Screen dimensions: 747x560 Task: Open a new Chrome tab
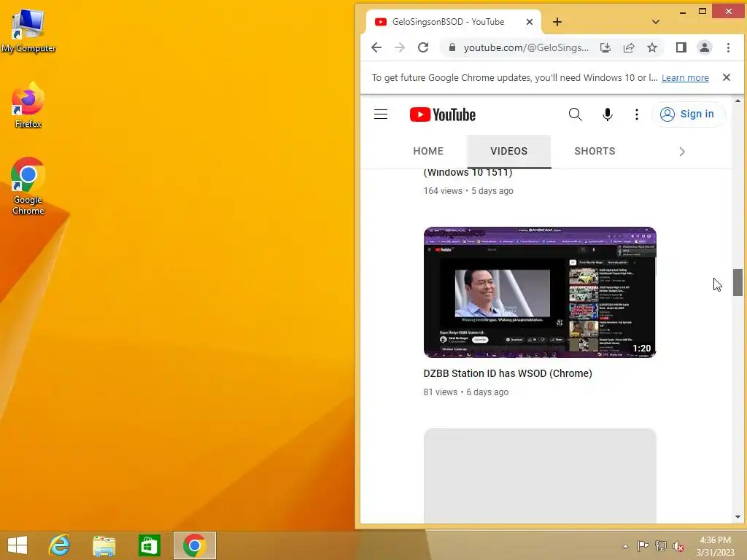[x=557, y=22]
